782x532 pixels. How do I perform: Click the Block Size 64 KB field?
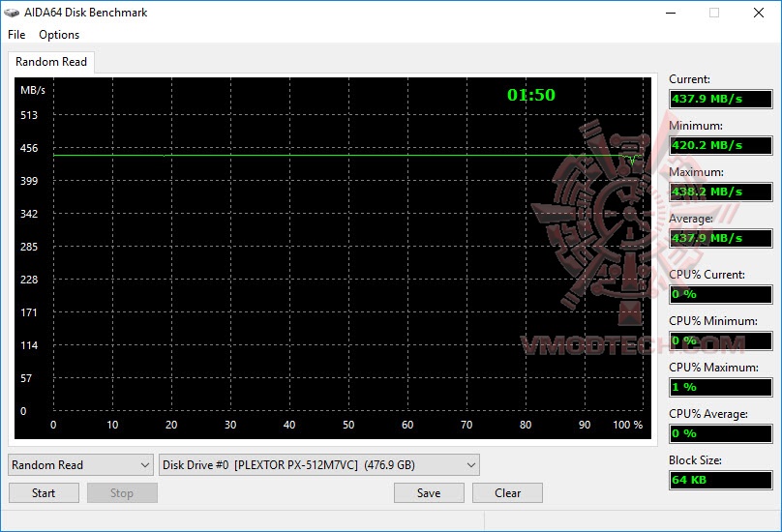pyautogui.click(x=721, y=480)
